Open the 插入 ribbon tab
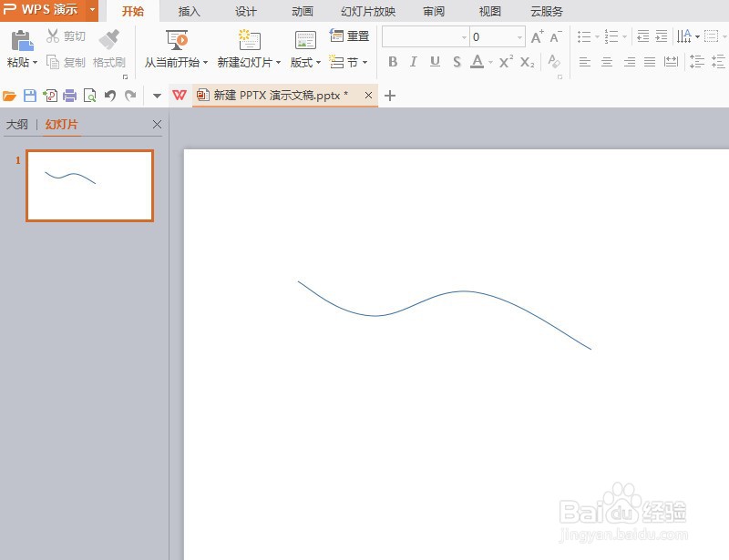Image resolution: width=729 pixels, height=560 pixels. 190,11
